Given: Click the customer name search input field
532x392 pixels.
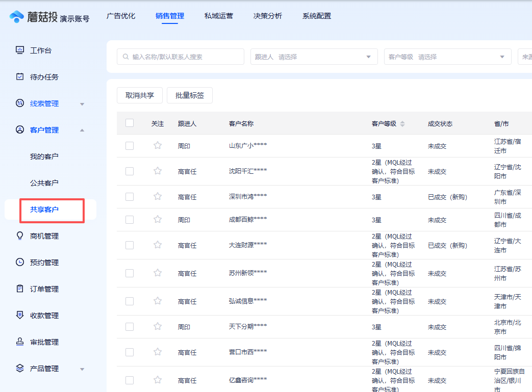Looking at the screenshot, I should tap(180, 56).
